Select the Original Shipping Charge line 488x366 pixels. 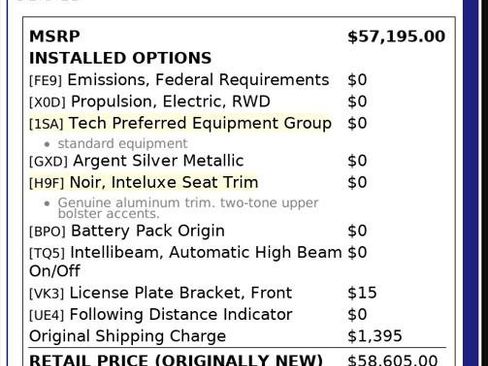(x=128, y=336)
